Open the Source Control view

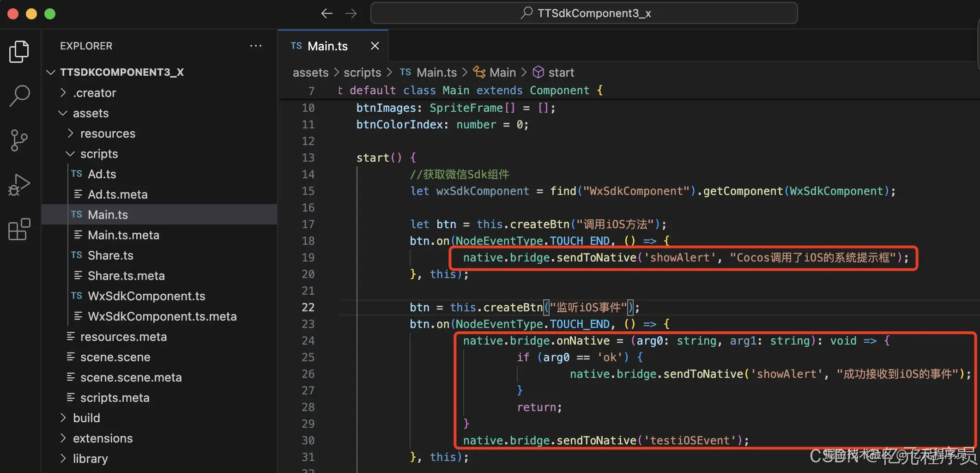pos(19,140)
